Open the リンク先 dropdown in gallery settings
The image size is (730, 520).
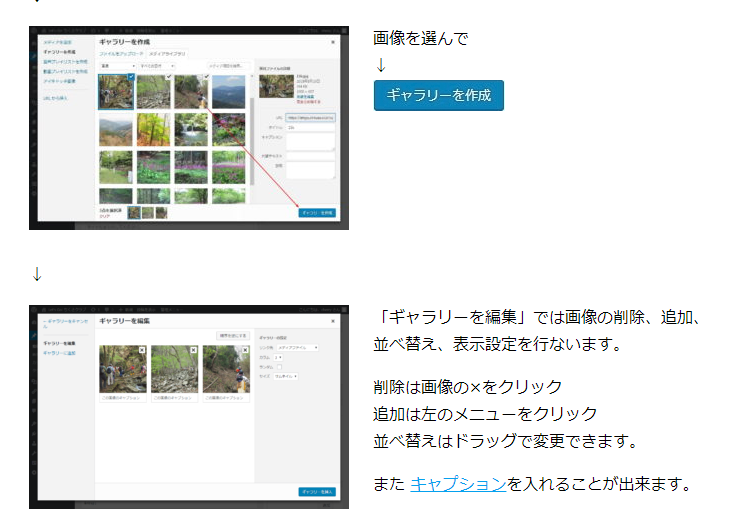pyautogui.click(x=297, y=347)
